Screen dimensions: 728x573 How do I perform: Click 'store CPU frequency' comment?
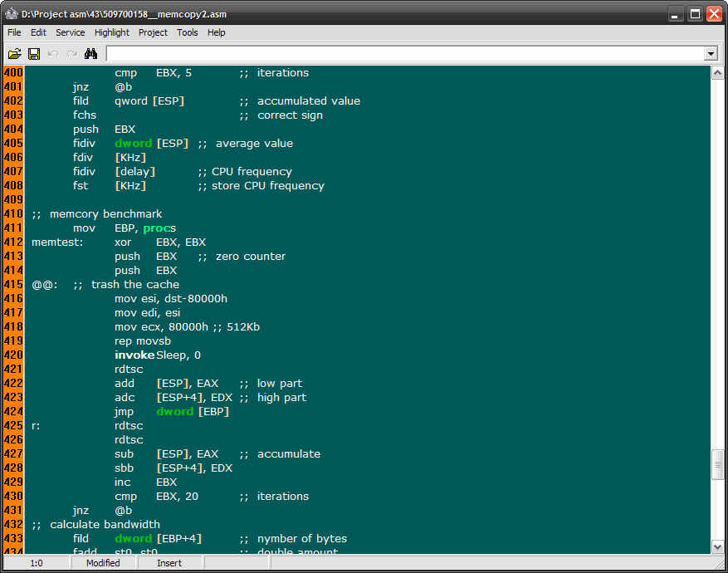click(268, 186)
